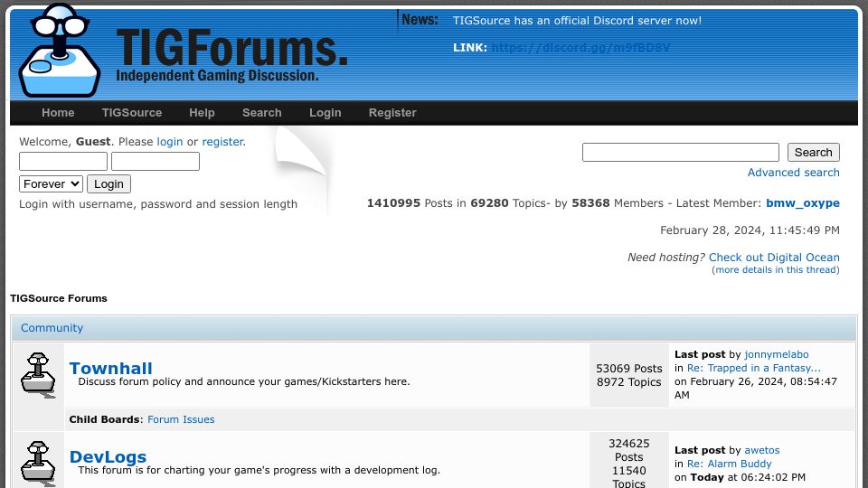Open the Help menu item
The height and width of the screenshot is (488, 868).
(202, 113)
